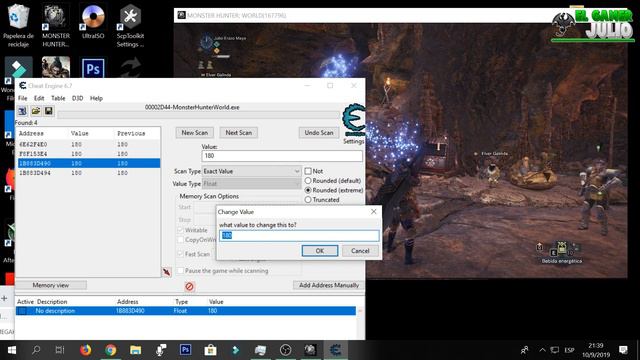Image resolution: width=640 pixels, height=360 pixels.
Task: Select the Rounded (extreme) radio option
Action: 308,190
